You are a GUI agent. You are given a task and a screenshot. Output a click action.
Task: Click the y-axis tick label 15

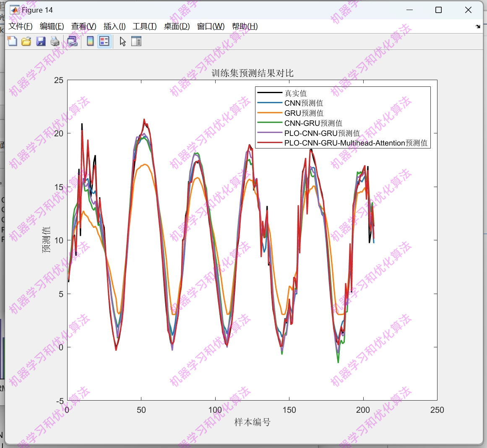point(59,187)
